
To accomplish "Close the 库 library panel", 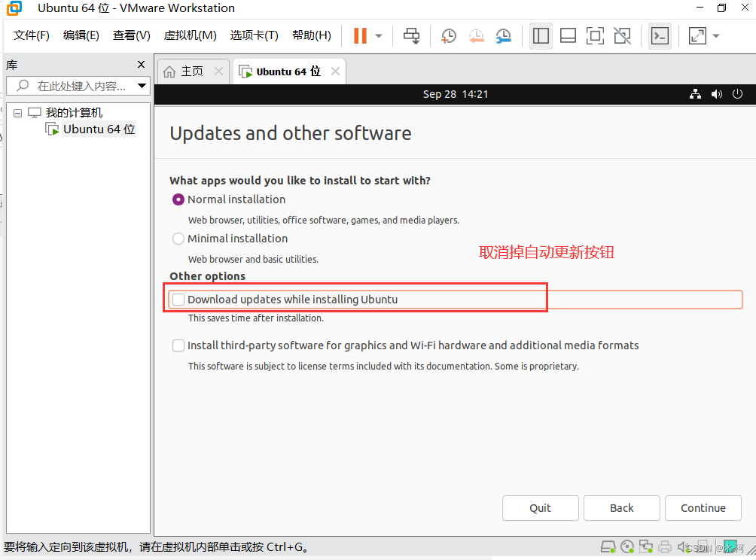I will pos(142,64).
